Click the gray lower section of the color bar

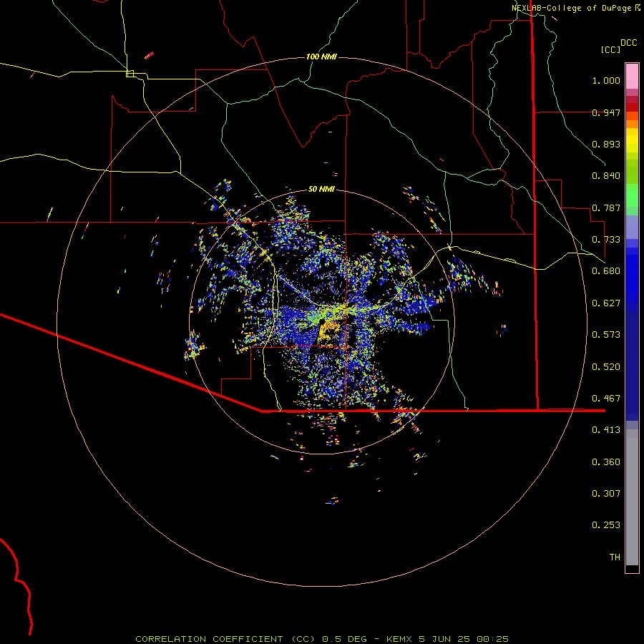(632, 497)
